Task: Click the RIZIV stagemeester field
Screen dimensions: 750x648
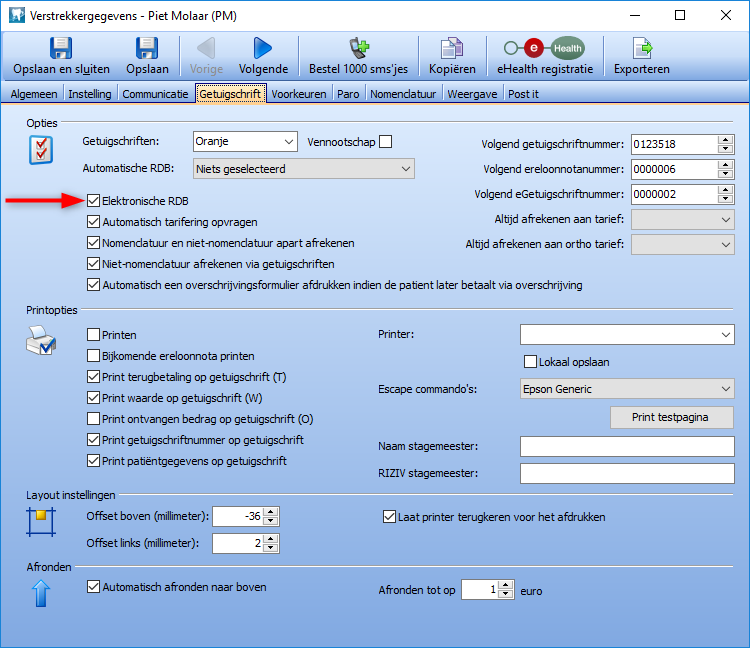Action: [x=627, y=473]
